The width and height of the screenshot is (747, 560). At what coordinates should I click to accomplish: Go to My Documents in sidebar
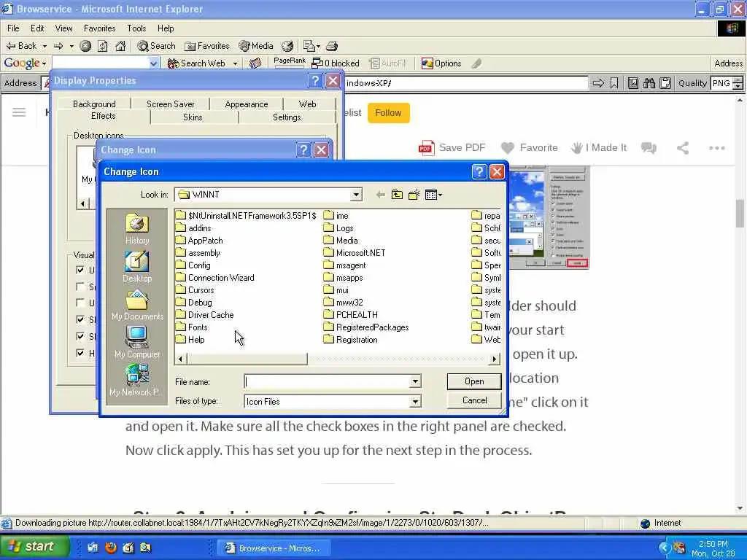[137, 305]
